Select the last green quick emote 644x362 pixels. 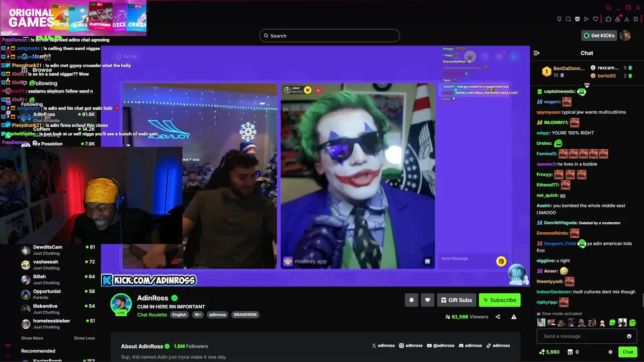632,323
